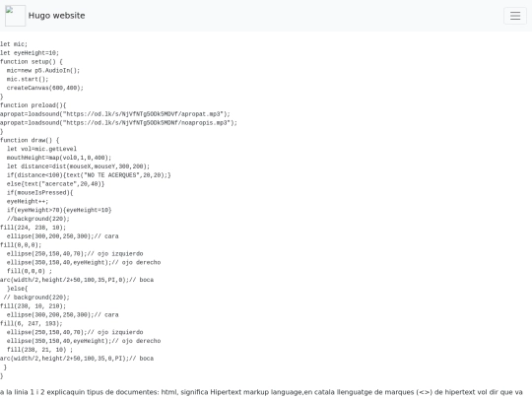Select the "function setup()" code line
The image size is (532, 399).
point(32,62)
